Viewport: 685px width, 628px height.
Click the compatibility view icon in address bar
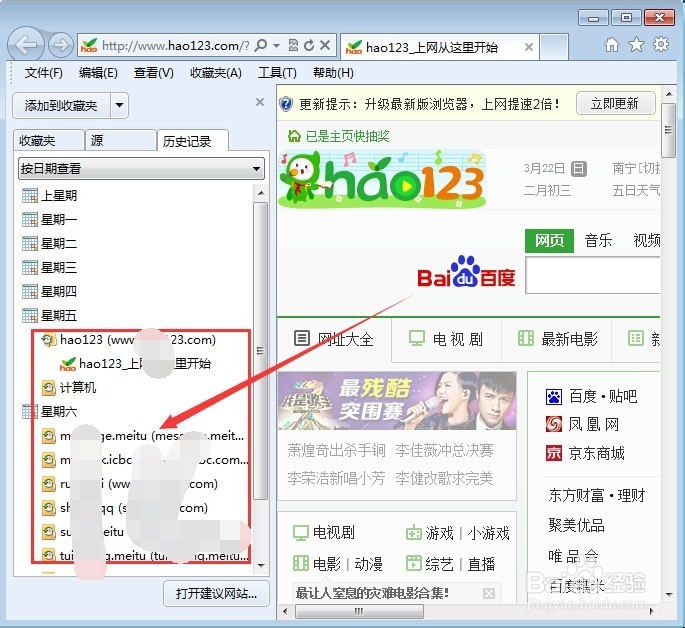click(x=294, y=45)
